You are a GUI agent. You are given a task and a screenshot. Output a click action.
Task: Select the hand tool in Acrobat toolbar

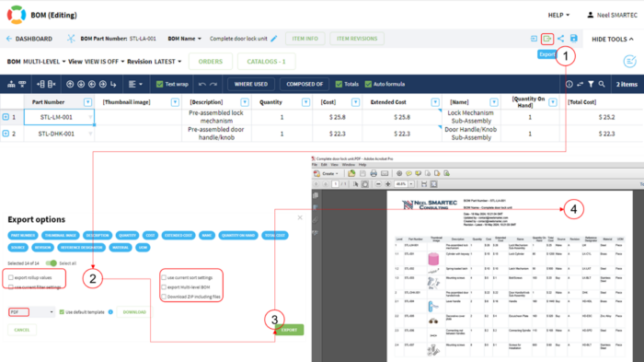364,184
